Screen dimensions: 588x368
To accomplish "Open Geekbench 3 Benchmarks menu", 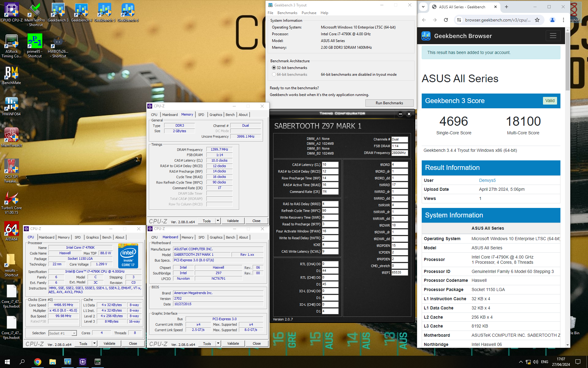I will pos(287,13).
